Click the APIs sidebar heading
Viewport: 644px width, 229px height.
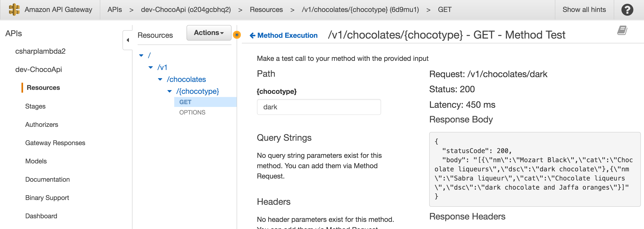point(14,34)
